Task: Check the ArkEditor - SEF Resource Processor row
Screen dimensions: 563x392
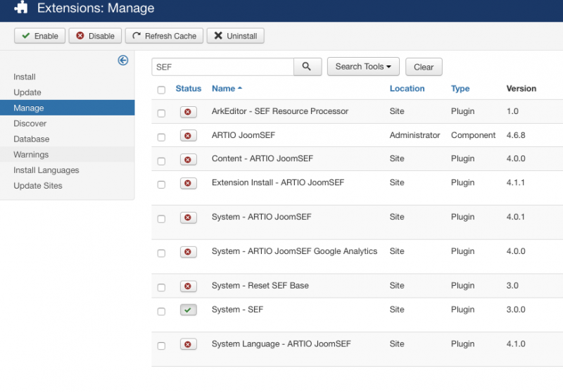Action: click(x=162, y=113)
